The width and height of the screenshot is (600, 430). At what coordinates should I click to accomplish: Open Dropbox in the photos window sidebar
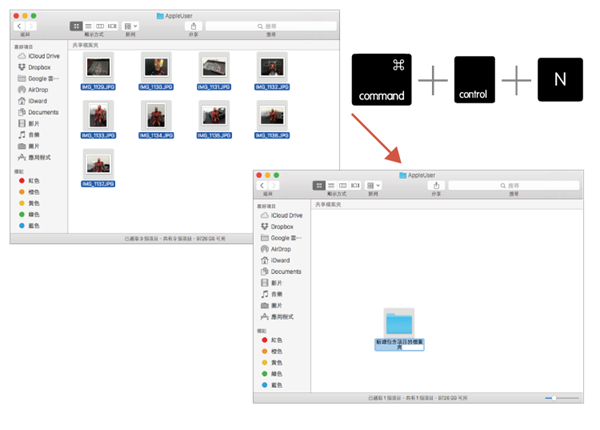coord(34,67)
